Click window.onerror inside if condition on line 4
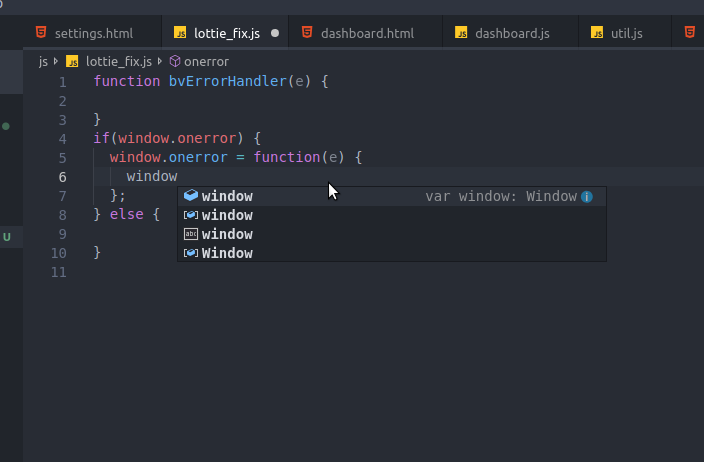 click(177, 138)
